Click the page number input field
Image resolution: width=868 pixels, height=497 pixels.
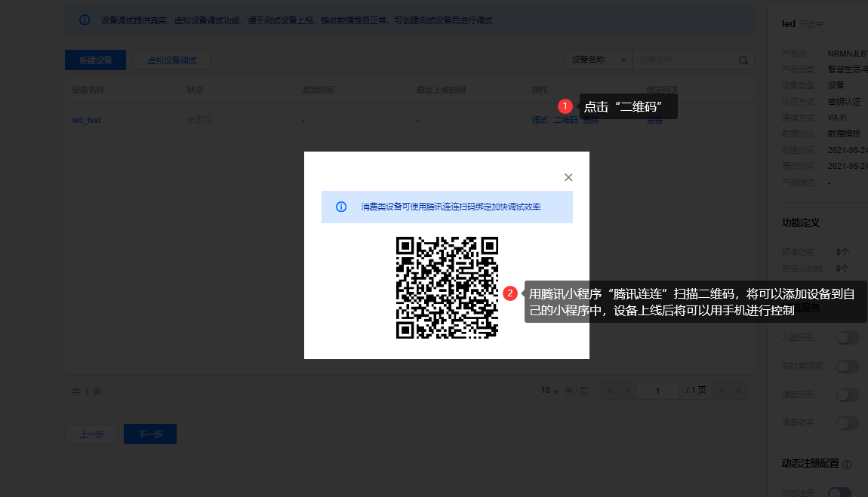pos(657,391)
